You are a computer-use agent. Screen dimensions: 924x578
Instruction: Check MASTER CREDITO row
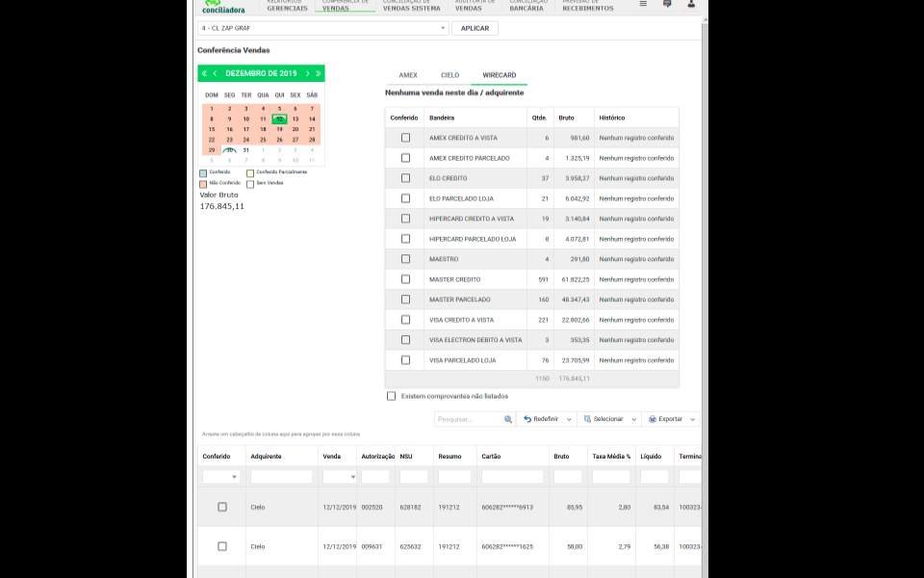[405, 279]
